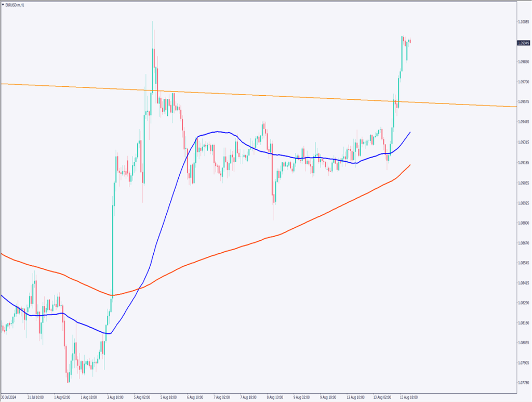Click the 1.09185 price axis label
Image resolution: width=532 pixels, height=402 pixels.
click(524, 162)
